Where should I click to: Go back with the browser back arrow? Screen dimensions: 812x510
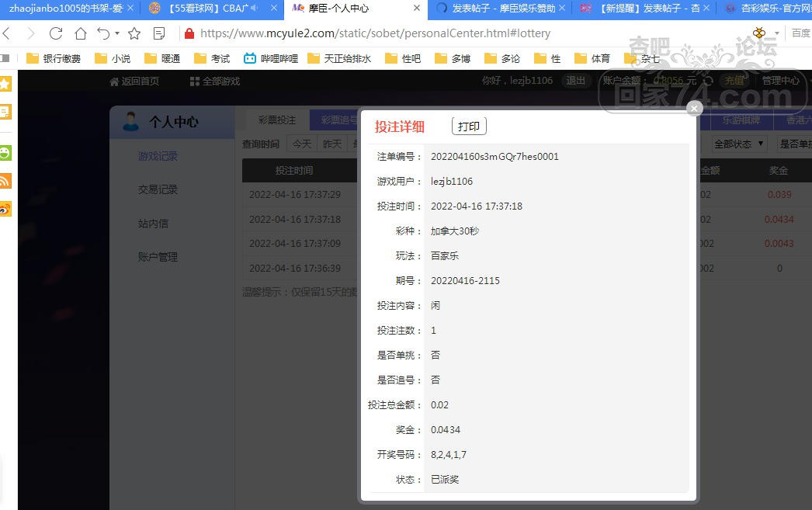[x=7, y=33]
